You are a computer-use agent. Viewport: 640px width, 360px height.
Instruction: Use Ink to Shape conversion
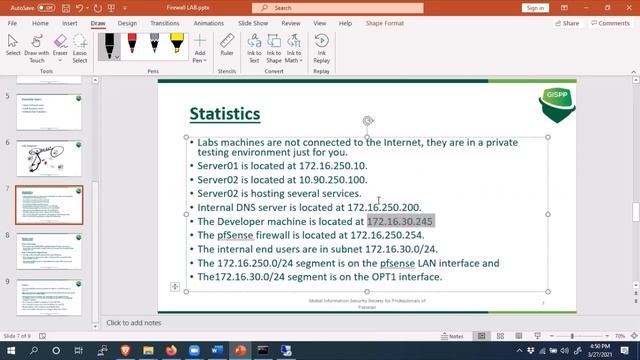coord(273,49)
